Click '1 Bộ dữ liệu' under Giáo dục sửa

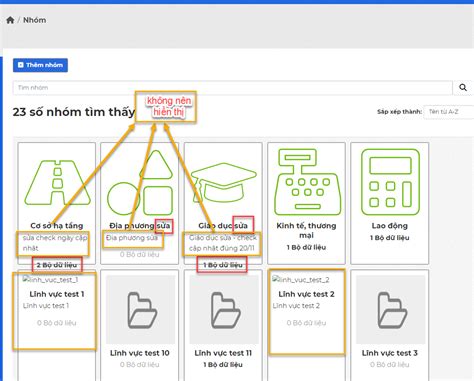pos(223,265)
